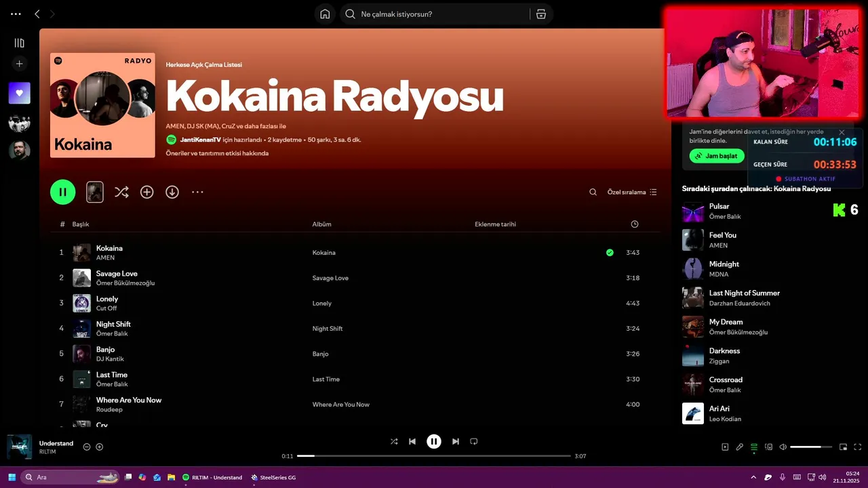This screenshot has width=868, height=488.
Task: Show lyrics with the microphone icon
Action: coord(740,447)
